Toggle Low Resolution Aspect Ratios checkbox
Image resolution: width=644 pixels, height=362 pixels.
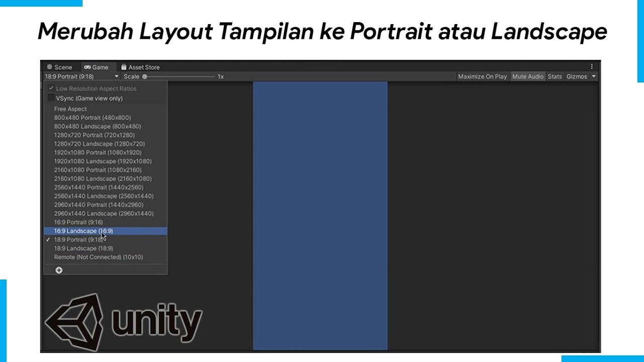click(51, 88)
